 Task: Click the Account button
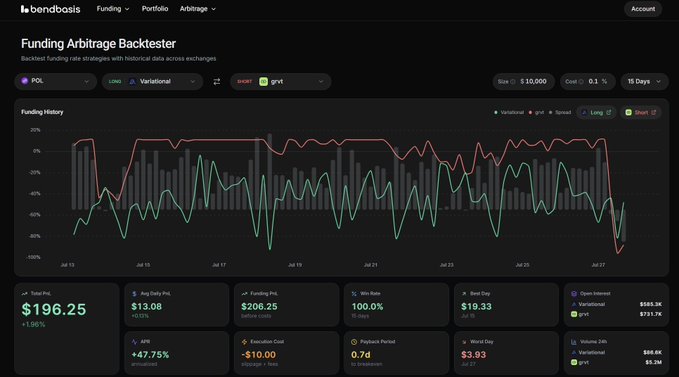[x=643, y=9]
